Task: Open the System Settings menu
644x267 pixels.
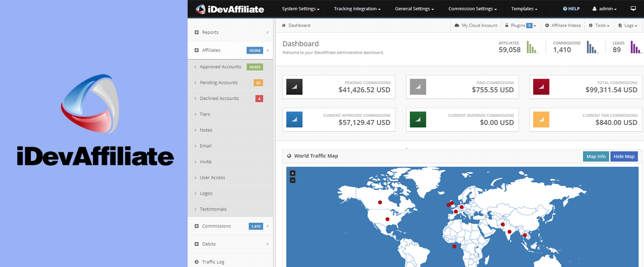Action: (x=301, y=9)
